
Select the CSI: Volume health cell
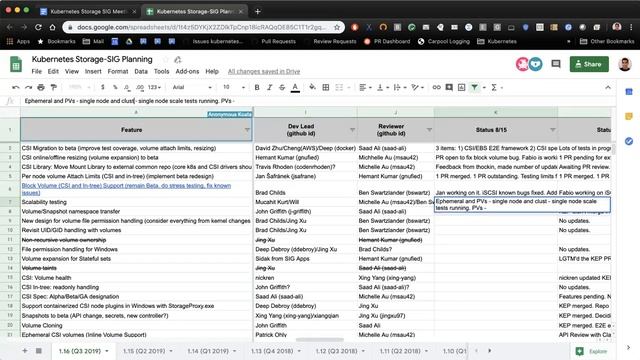[x=136, y=278]
